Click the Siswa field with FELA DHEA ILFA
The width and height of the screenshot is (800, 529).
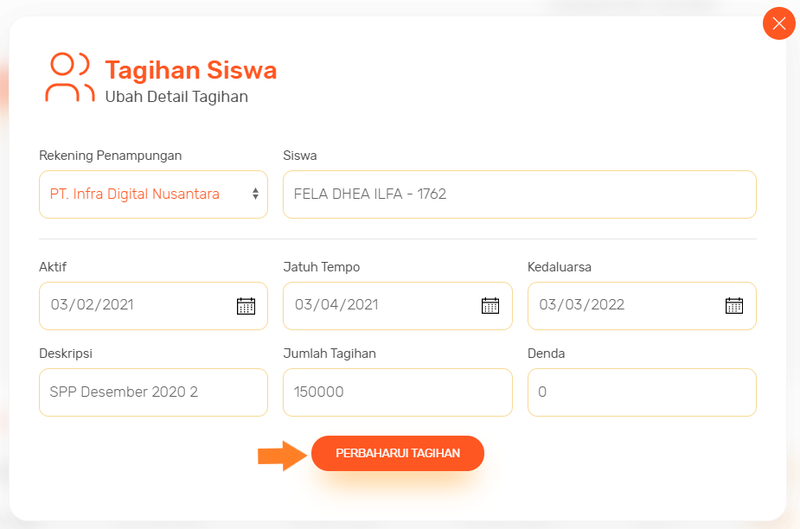[519, 194]
